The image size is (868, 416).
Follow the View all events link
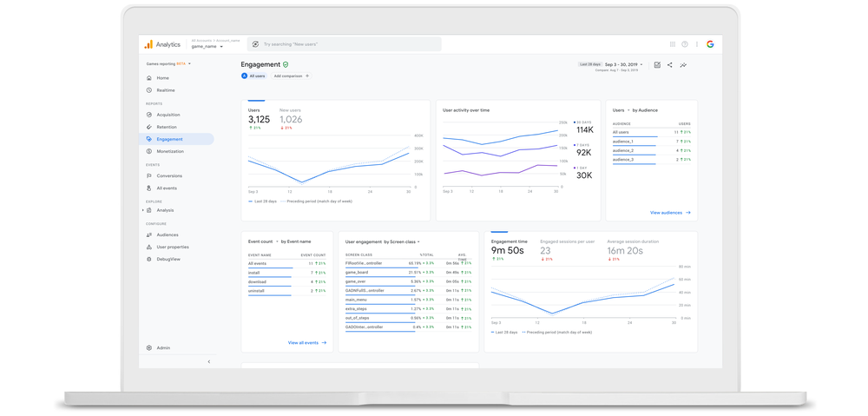pos(307,343)
